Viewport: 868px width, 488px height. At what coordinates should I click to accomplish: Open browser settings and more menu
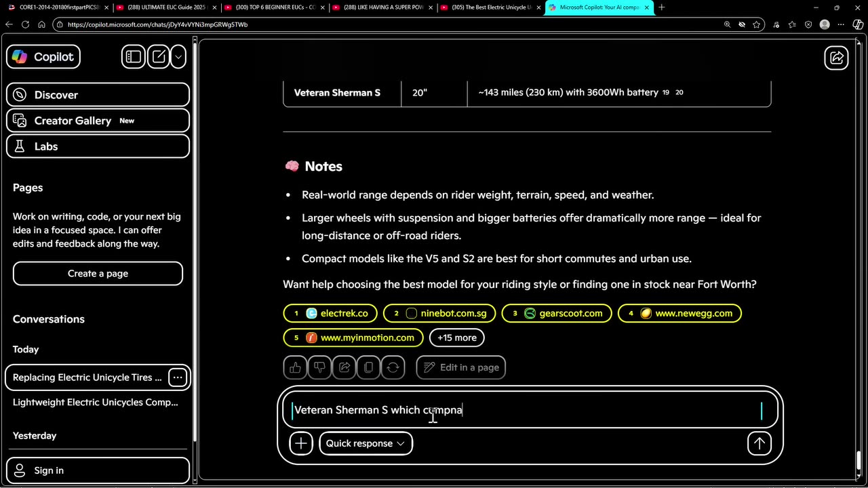point(841,24)
